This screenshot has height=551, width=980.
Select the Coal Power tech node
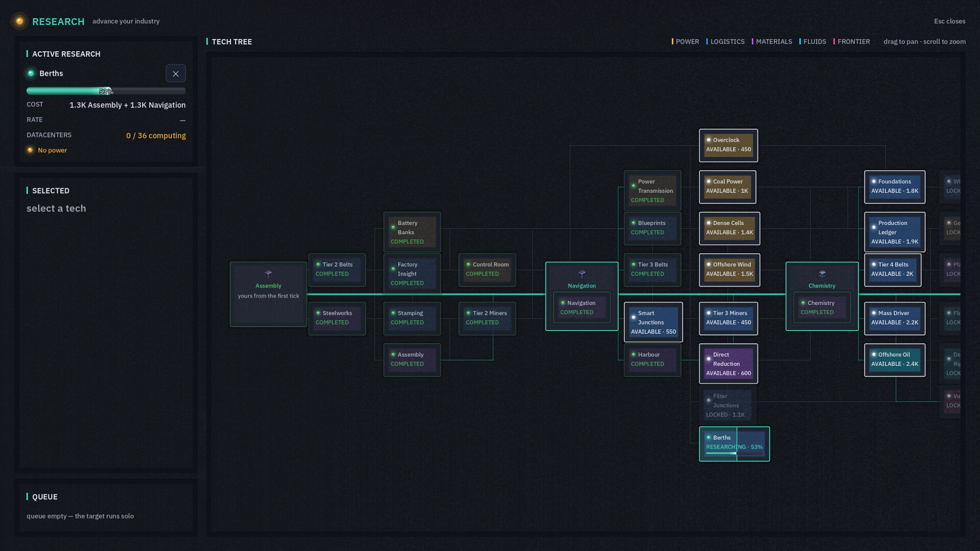point(727,187)
